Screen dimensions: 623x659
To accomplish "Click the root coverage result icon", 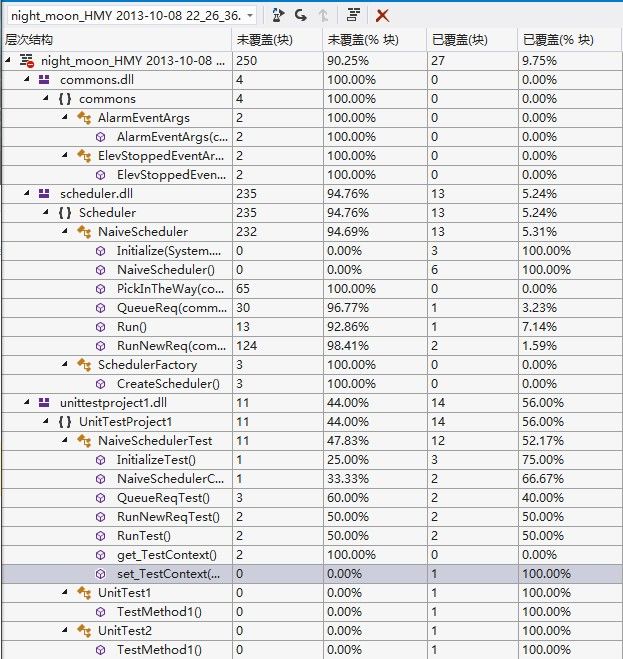I will point(27,61).
